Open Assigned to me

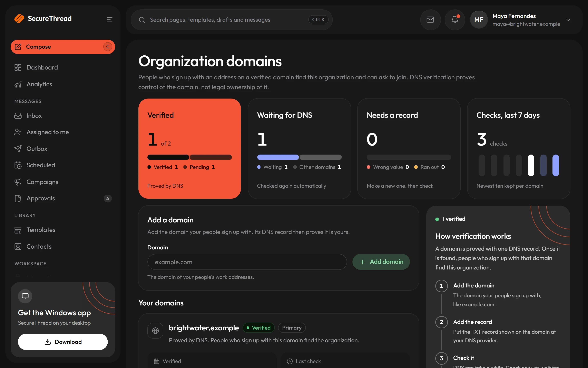pos(63,132)
